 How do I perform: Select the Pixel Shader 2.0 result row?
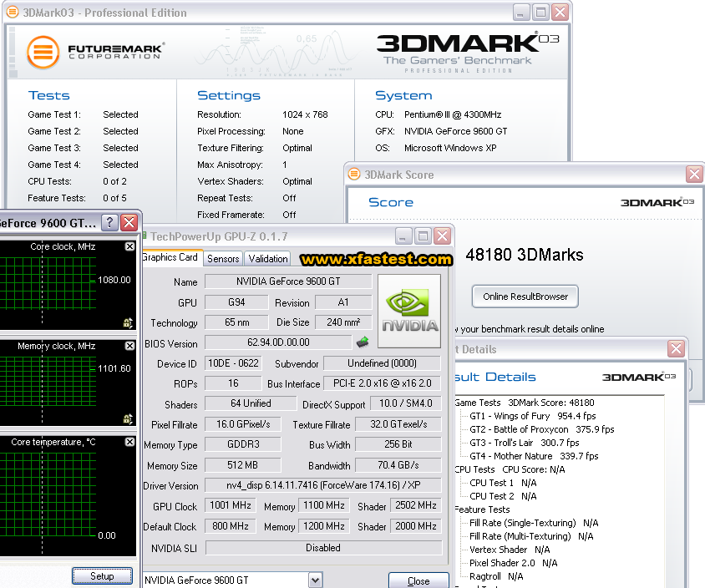click(x=514, y=563)
